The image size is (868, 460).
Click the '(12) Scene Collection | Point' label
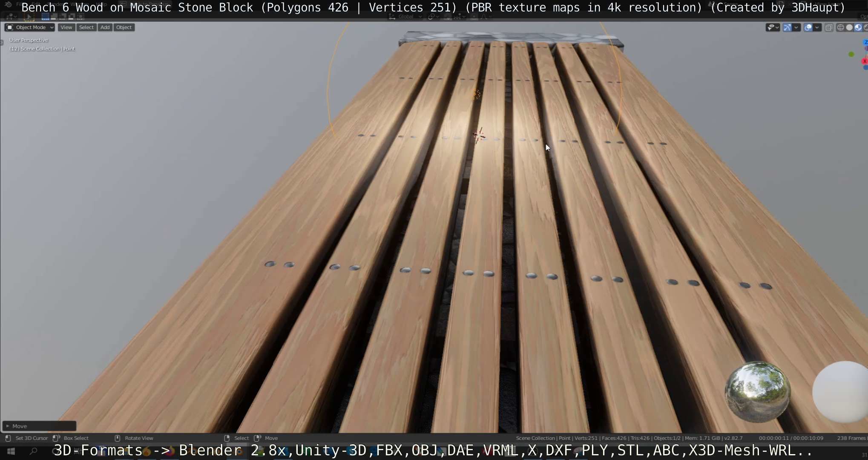coord(42,49)
